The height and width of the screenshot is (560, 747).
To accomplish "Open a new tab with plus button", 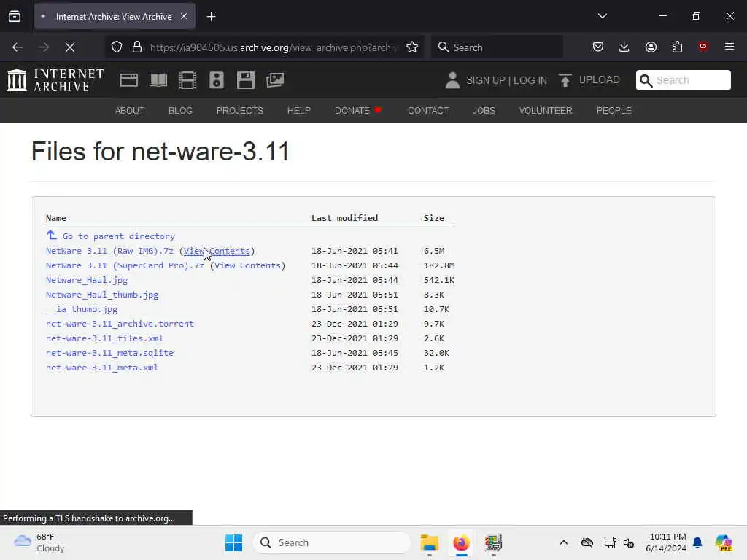I will pos(211,17).
